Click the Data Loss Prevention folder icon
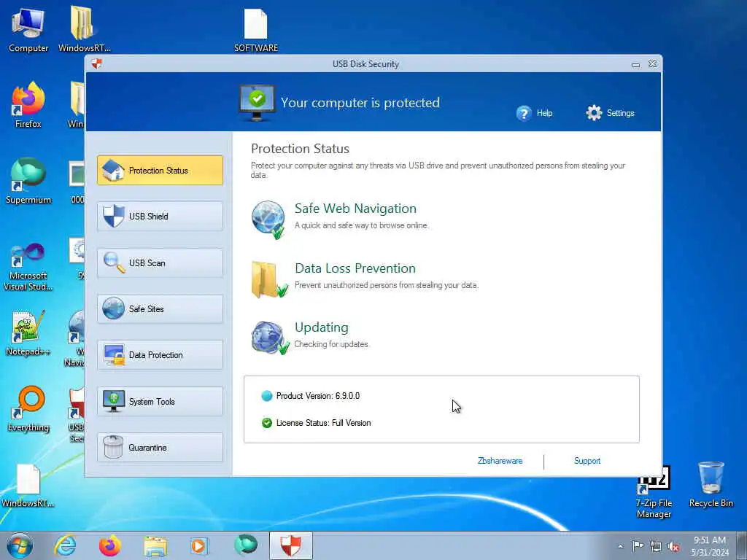747x560 pixels. pyautogui.click(x=269, y=279)
